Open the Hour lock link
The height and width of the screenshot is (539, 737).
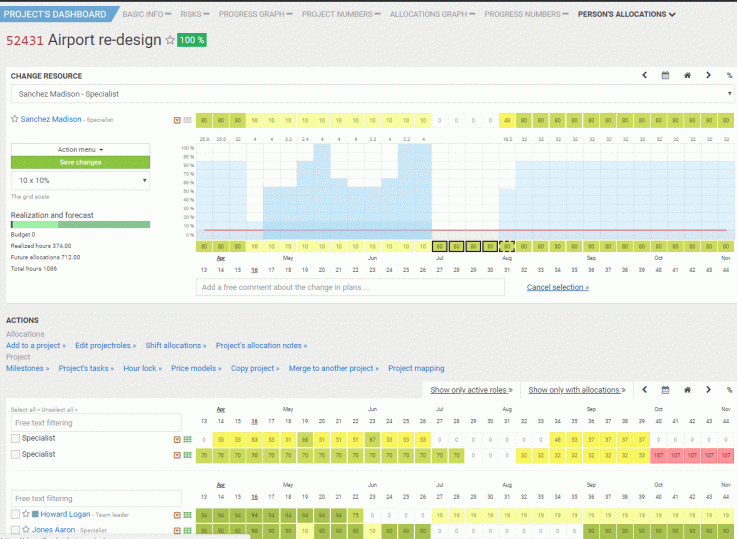(x=142, y=368)
